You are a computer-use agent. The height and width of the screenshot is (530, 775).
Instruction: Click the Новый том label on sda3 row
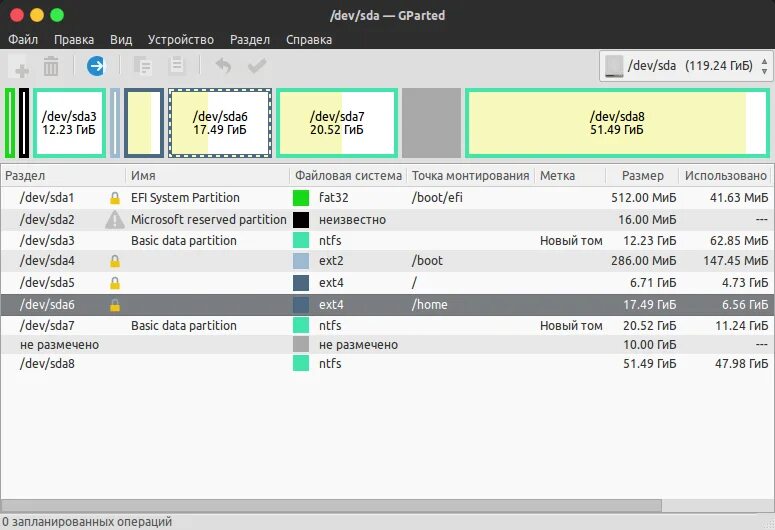click(571, 241)
